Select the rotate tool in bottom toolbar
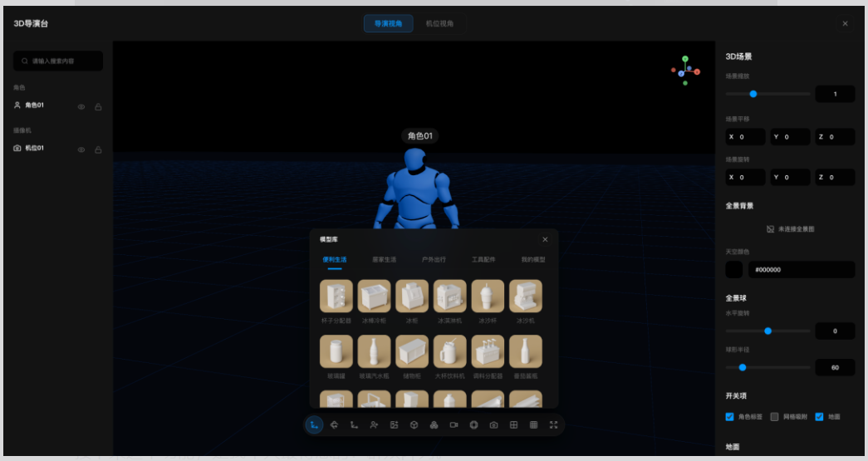 click(x=334, y=425)
